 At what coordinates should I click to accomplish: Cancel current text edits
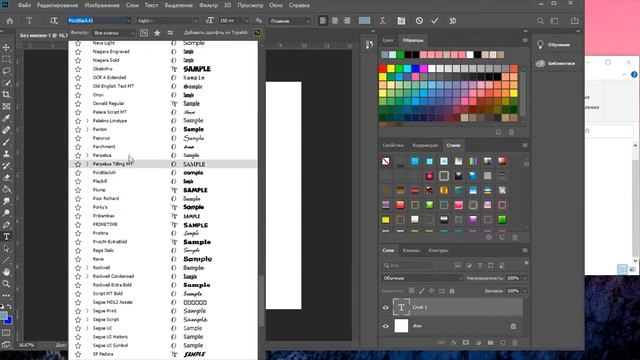tap(419, 20)
